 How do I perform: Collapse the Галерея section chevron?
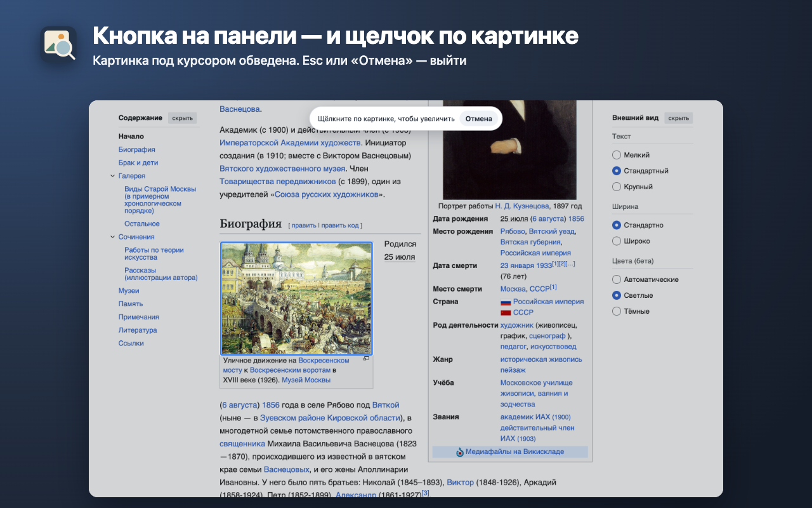tap(112, 176)
